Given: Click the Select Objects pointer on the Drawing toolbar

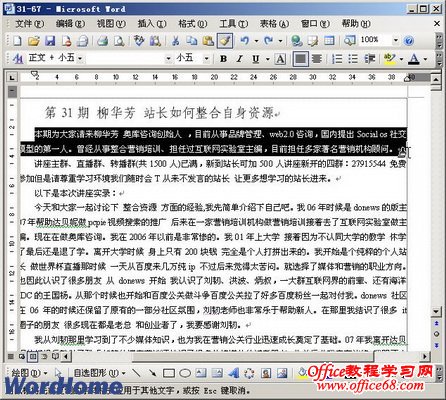Looking at the screenshot, I should 58,373.
